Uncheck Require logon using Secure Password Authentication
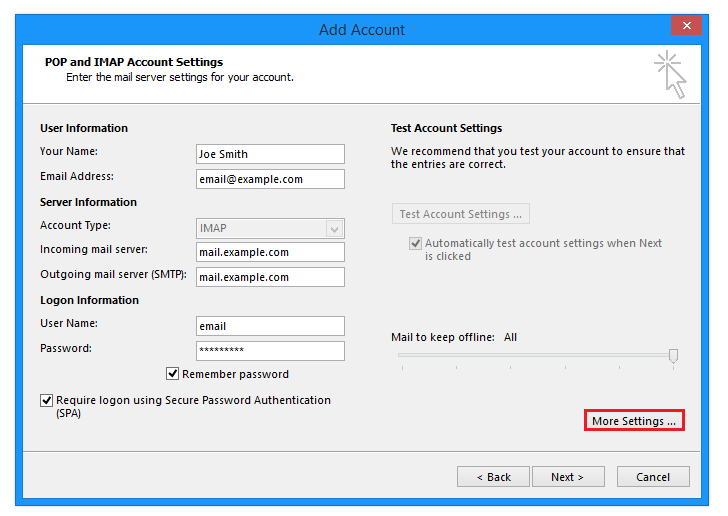Screen dimensions: 728x516 coord(46,400)
